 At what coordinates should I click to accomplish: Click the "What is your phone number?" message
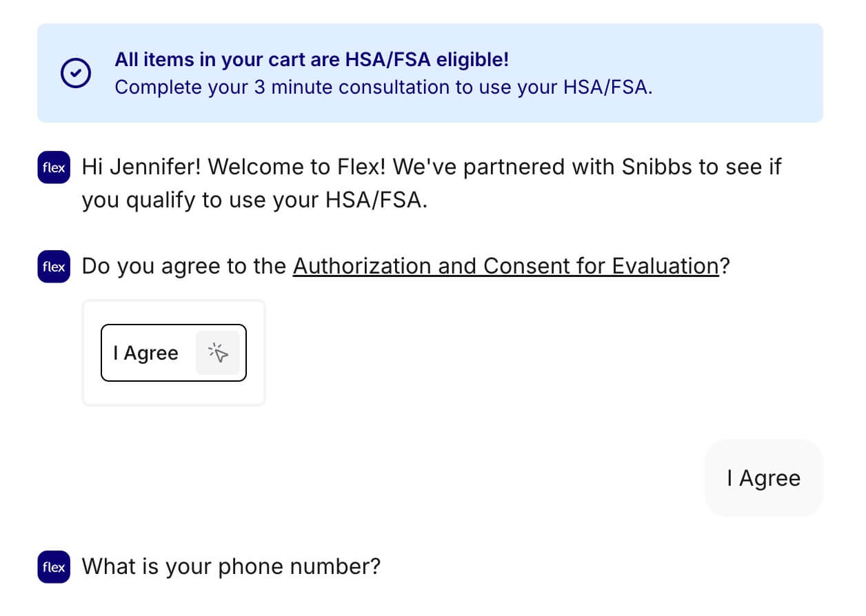coord(231,566)
